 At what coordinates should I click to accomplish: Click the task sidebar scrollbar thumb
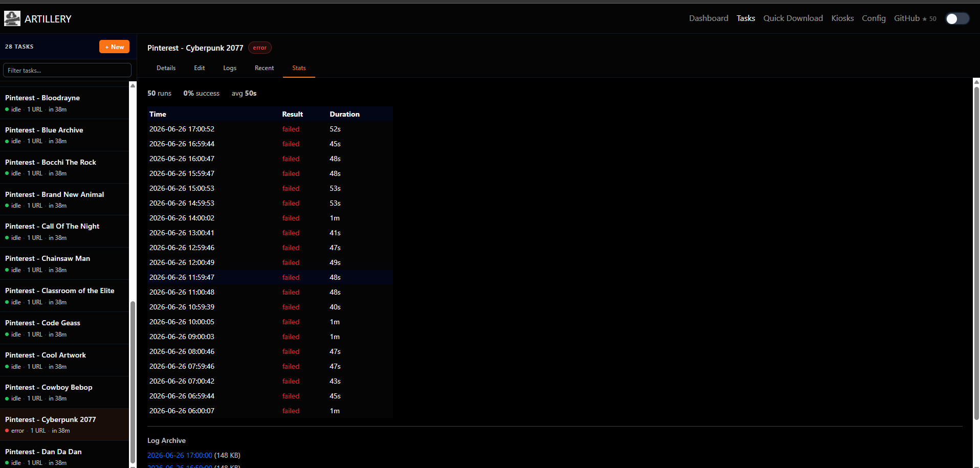(x=133, y=382)
